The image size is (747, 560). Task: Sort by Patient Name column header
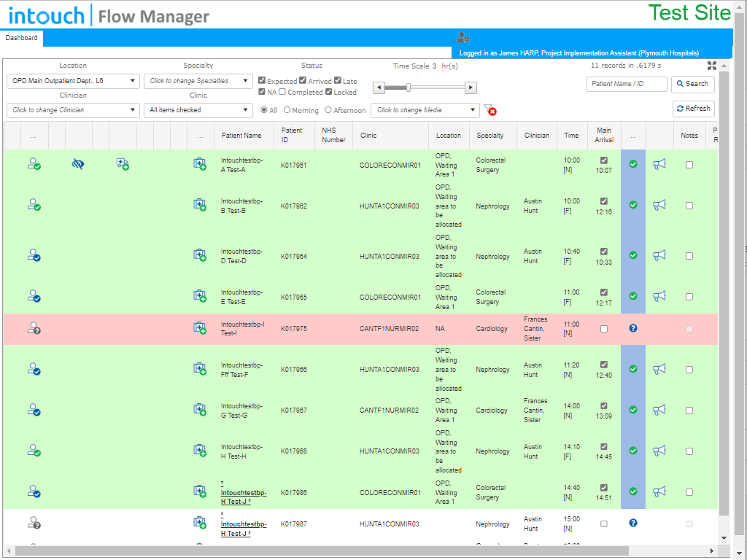click(x=241, y=135)
